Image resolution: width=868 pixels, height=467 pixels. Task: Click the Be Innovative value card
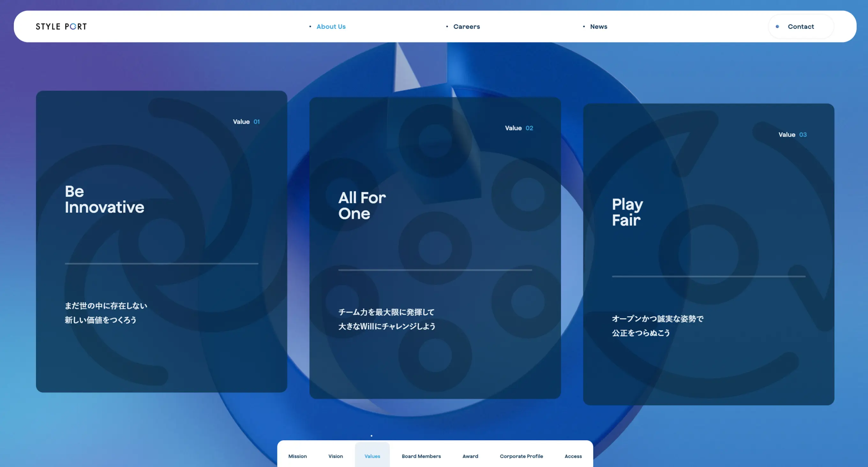point(161,241)
